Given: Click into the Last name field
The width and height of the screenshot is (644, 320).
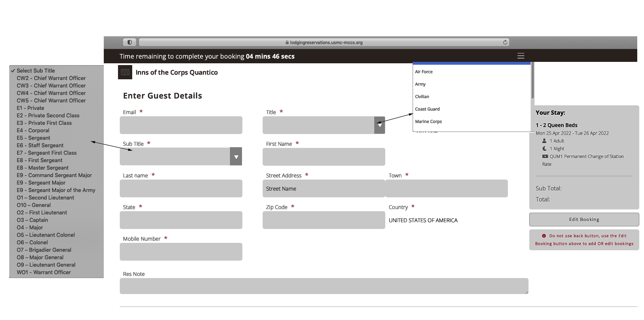Looking at the screenshot, I should click(x=181, y=188).
